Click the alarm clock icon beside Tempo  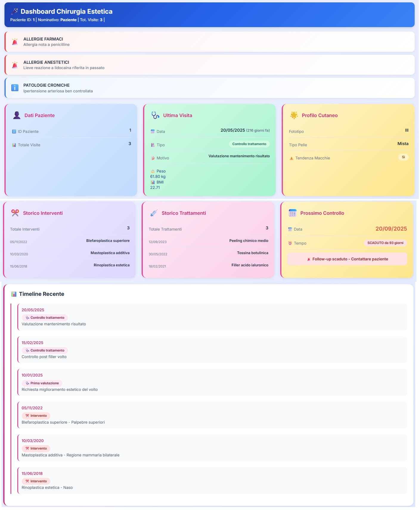(x=290, y=243)
